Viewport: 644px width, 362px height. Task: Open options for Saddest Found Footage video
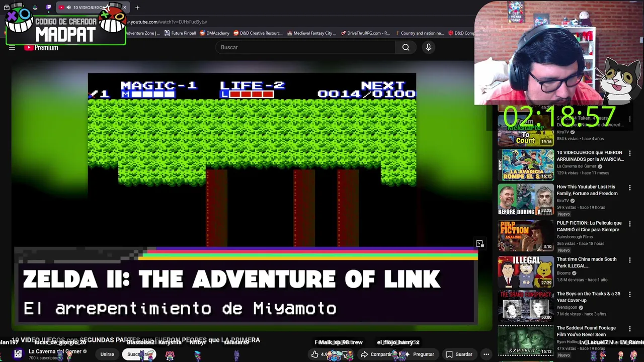629,329
